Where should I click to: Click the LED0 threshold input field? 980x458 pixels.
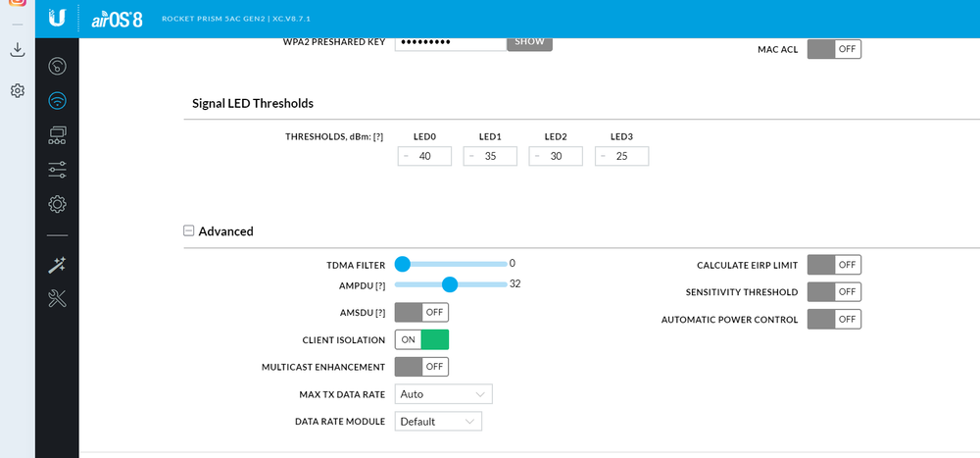coord(425,156)
